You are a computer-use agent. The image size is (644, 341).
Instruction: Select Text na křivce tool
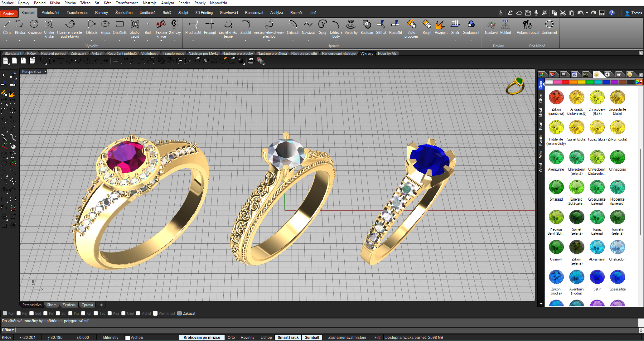(161, 29)
